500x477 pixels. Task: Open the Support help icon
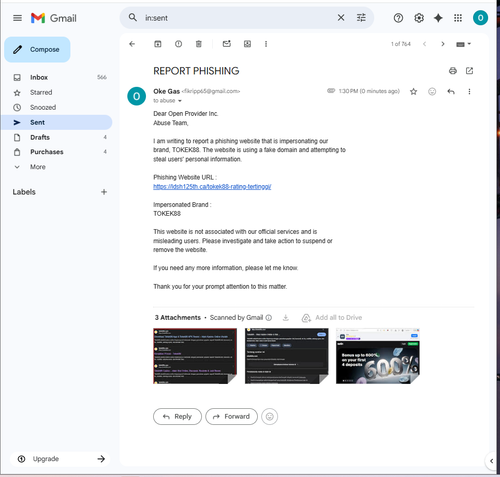(398, 18)
